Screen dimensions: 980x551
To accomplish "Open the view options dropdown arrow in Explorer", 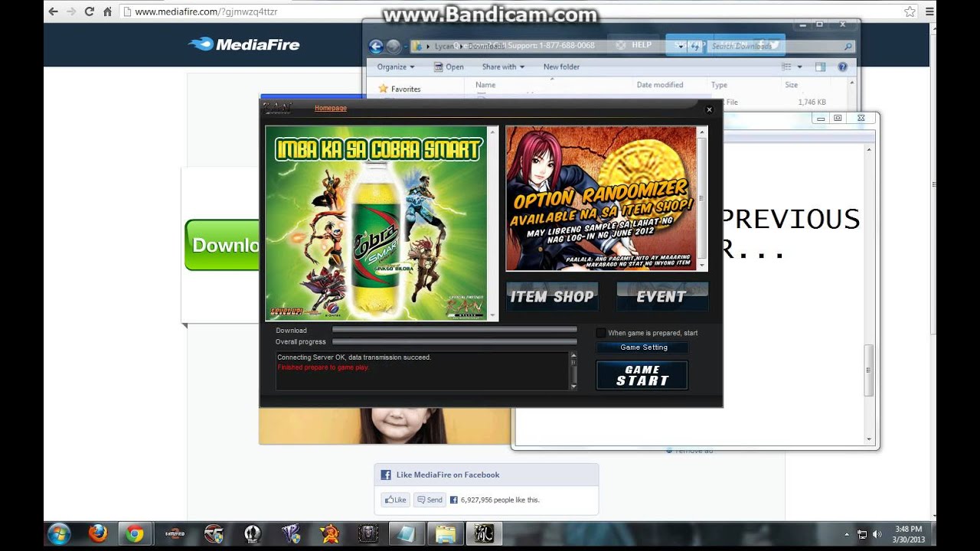I will (x=799, y=67).
